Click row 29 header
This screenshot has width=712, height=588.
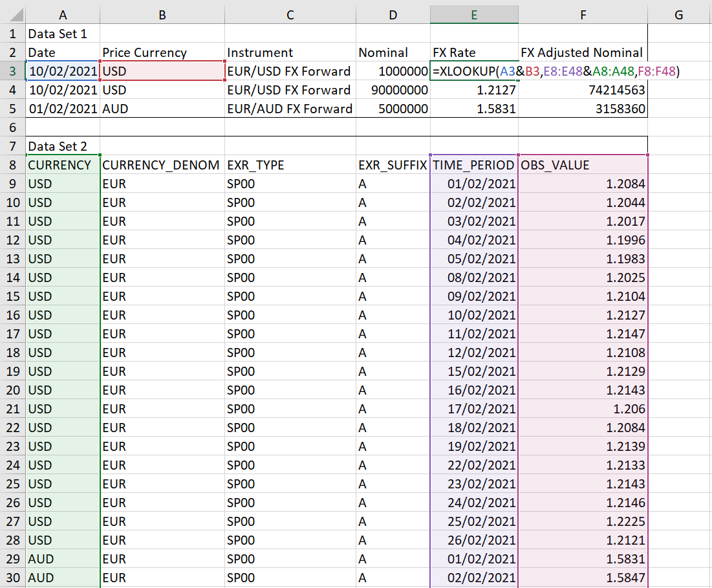(x=12, y=559)
